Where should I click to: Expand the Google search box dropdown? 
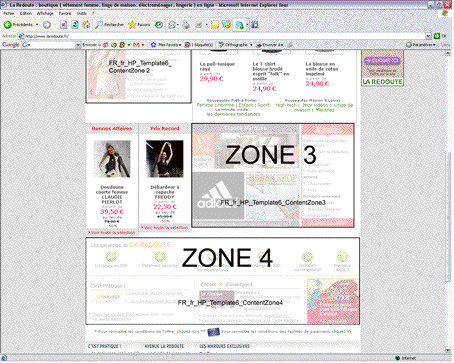click(x=78, y=45)
